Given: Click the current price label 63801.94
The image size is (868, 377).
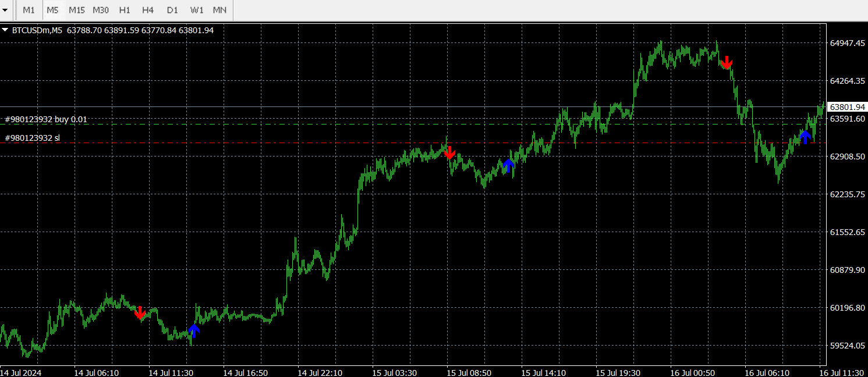Looking at the screenshot, I should 848,107.
